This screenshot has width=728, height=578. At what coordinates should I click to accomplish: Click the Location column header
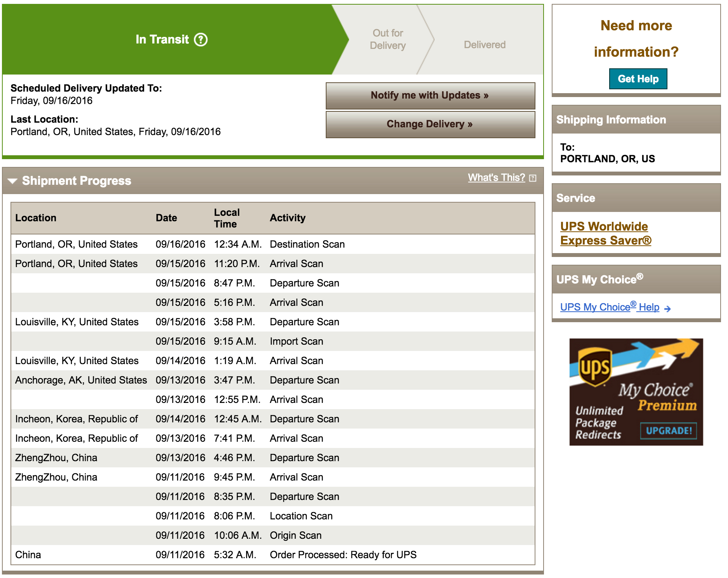36,218
